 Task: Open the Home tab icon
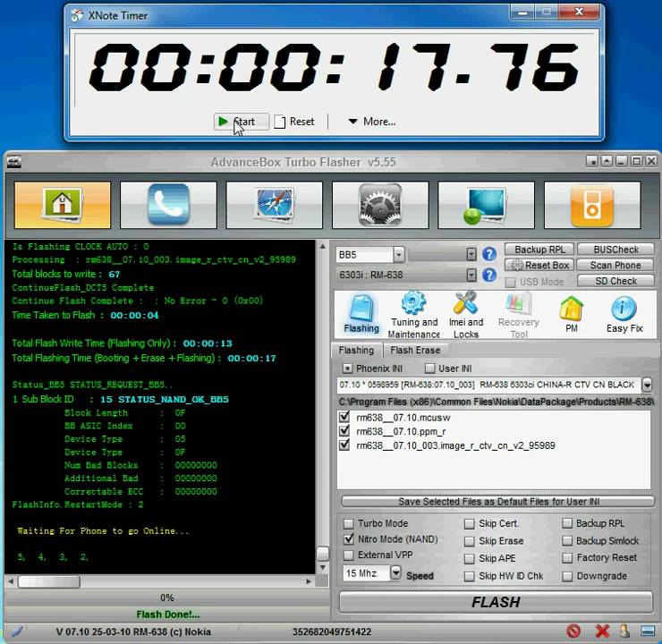click(x=63, y=205)
